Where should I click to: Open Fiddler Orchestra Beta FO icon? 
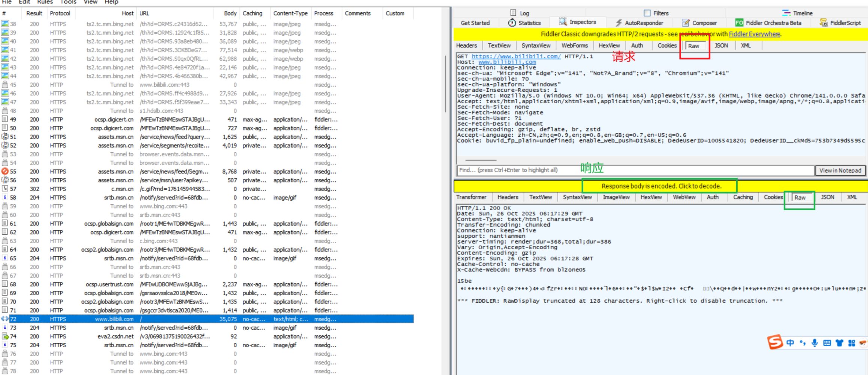pyautogui.click(x=739, y=23)
